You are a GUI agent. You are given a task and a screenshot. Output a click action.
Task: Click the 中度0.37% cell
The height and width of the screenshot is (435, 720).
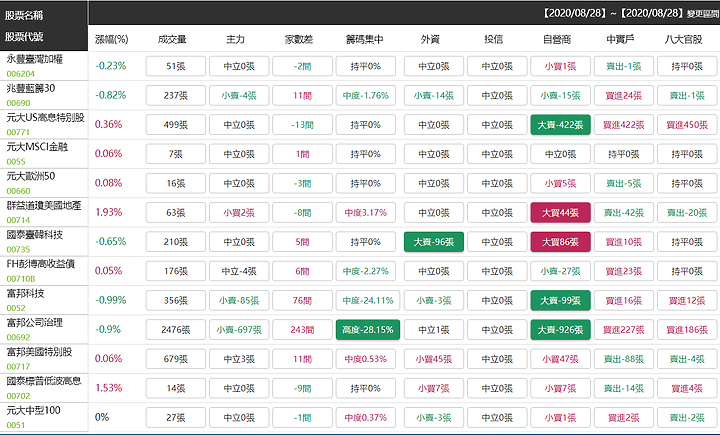[366, 418]
